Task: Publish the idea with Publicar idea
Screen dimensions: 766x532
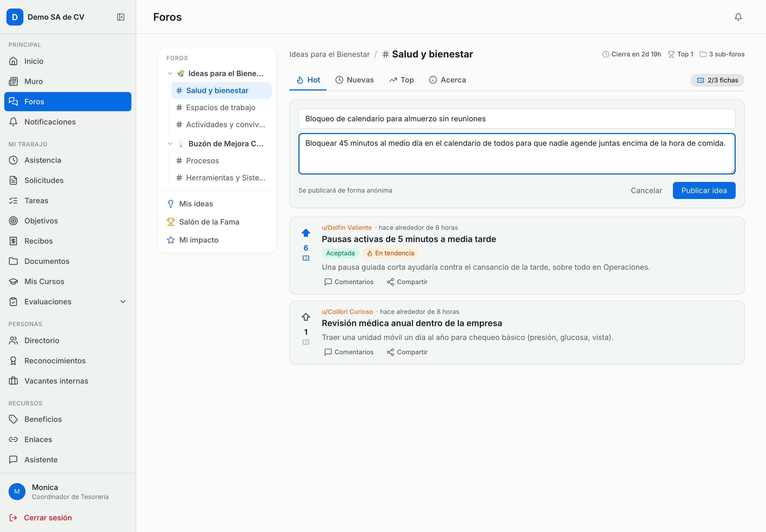Action: pyautogui.click(x=704, y=190)
